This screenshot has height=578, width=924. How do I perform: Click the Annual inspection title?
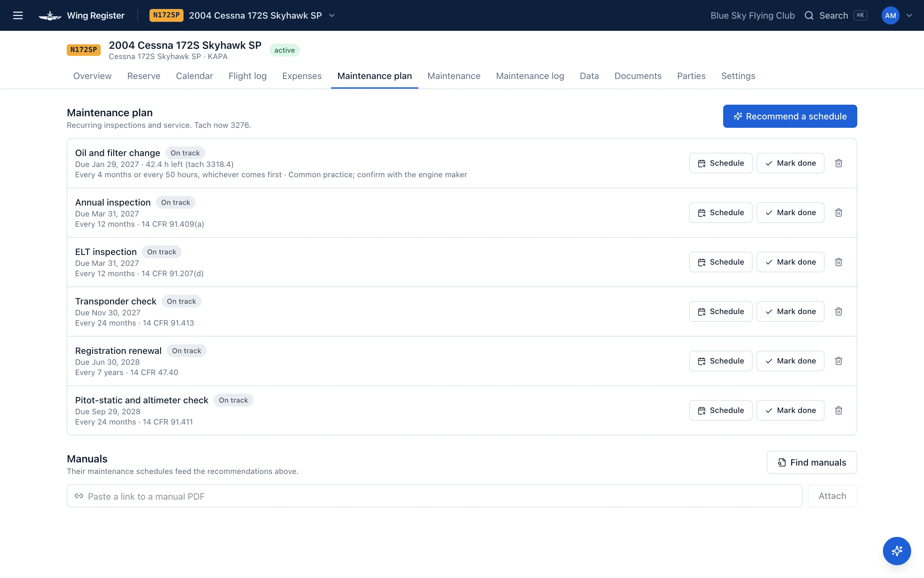(x=113, y=202)
